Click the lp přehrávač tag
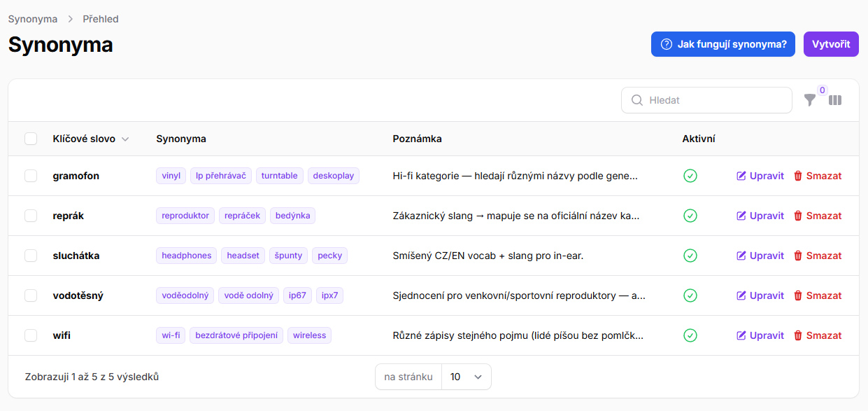Image resolution: width=868 pixels, height=411 pixels. point(221,176)
